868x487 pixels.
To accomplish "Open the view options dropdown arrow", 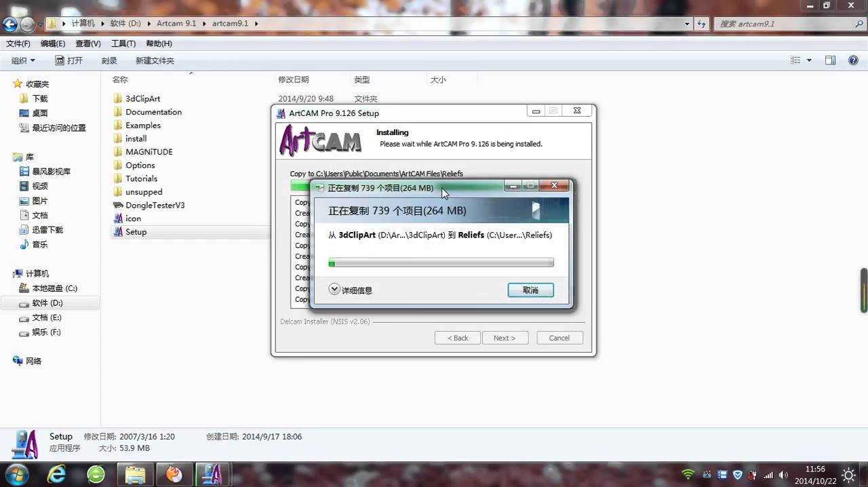I will coord(809,60).
